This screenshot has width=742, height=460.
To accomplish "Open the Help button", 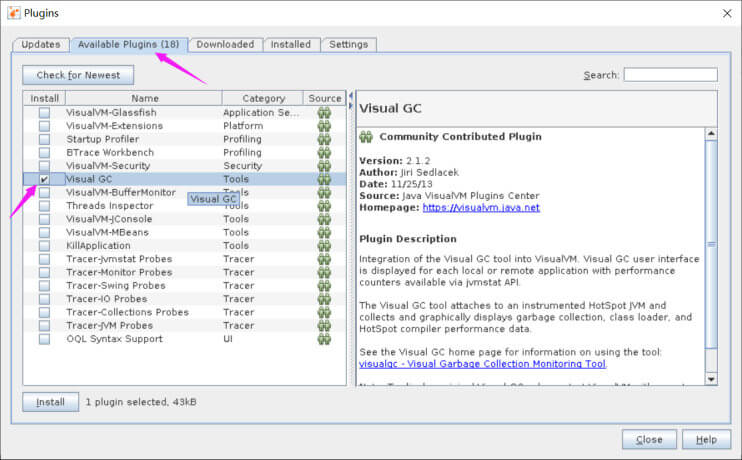I will click(x=707, y=440).
